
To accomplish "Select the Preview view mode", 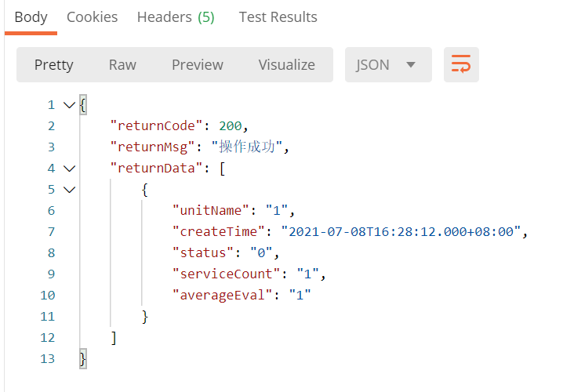I will point(198,65).
